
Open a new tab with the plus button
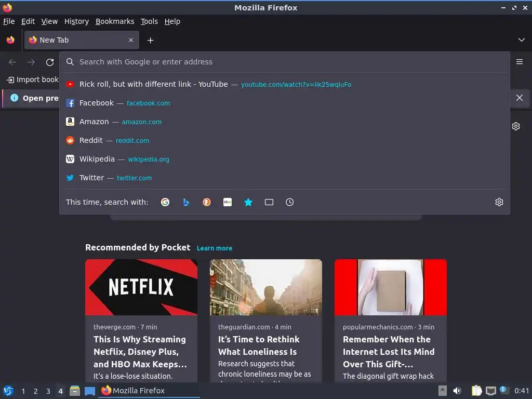[150, 41]
